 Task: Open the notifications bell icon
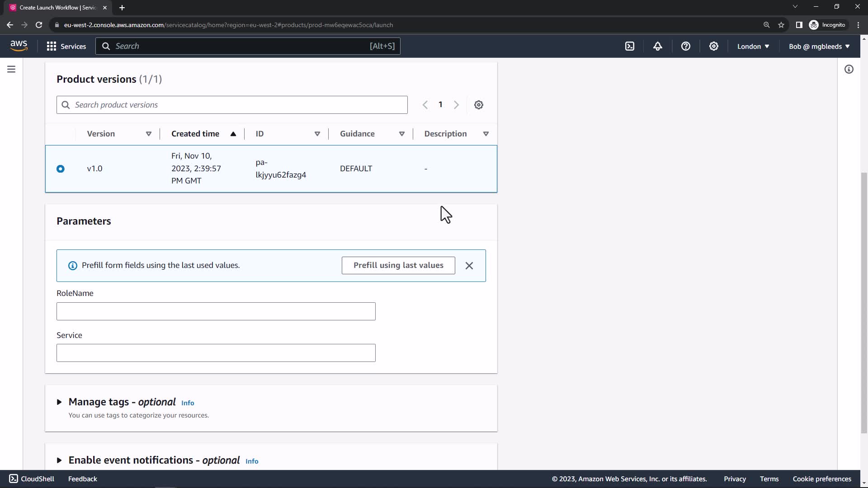[x=658, y=47]
